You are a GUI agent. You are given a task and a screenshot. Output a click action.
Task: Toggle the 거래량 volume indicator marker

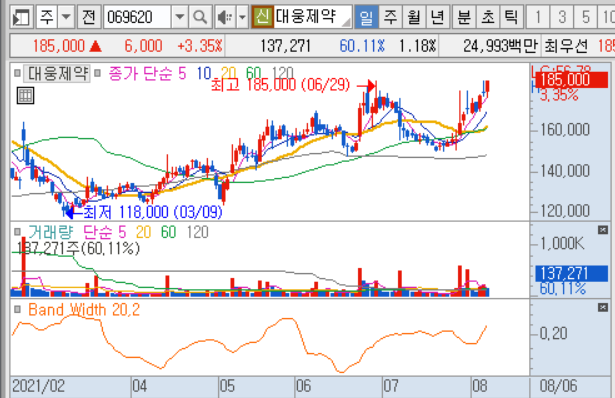[17, 232]
